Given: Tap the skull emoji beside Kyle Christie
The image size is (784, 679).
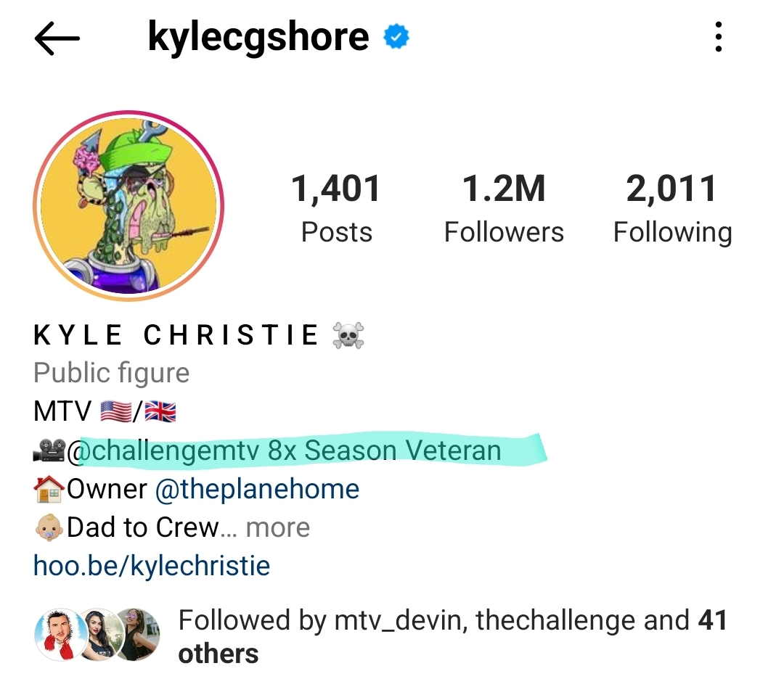Looking at the screenshot, I should pos(348,335).
